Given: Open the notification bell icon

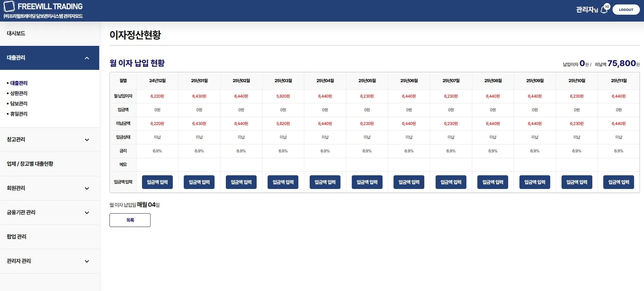Looking at the screenshot, I should 604,10.
